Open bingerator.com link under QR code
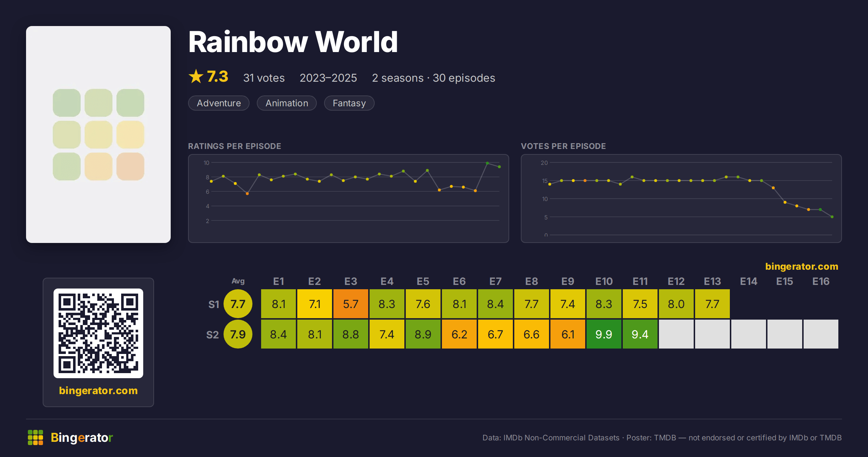868x457 pixels. pyautogui.click(x=98, y=390)
